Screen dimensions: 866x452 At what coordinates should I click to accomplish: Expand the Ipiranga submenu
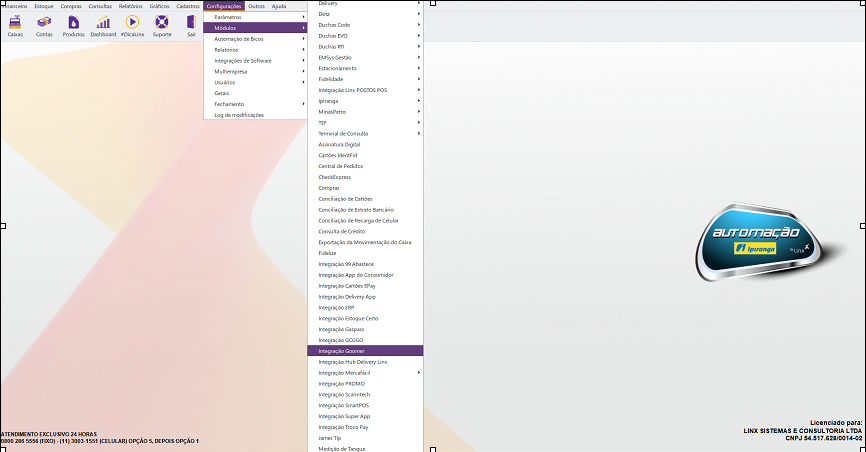point(365,101)
